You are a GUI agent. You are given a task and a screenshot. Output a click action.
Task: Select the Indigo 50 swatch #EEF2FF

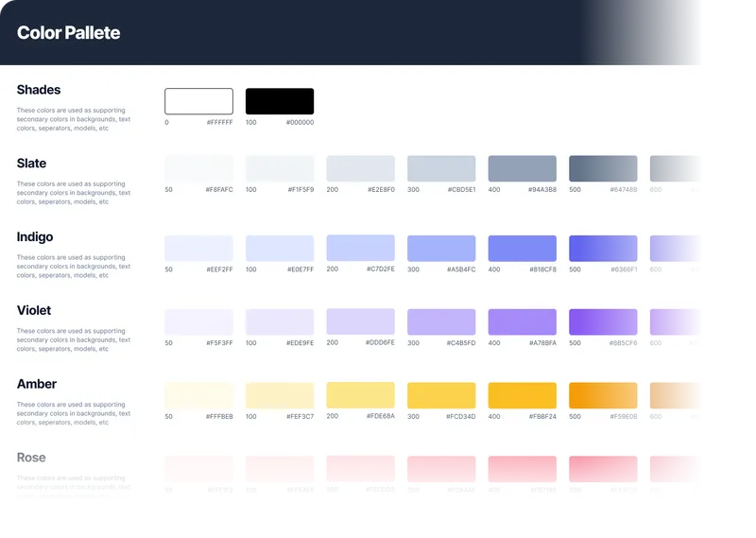click(198, 249)
